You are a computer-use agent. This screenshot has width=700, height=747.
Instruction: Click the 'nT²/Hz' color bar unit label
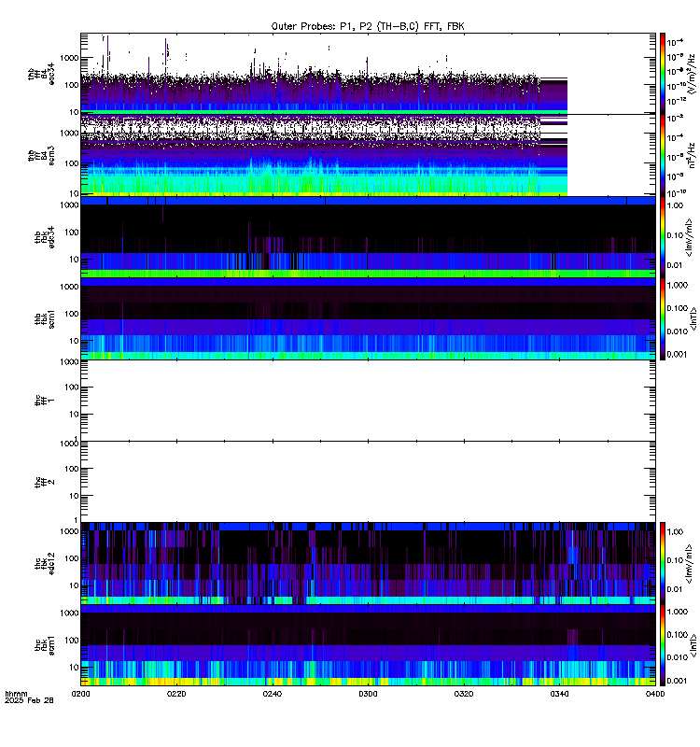(693, 155)
